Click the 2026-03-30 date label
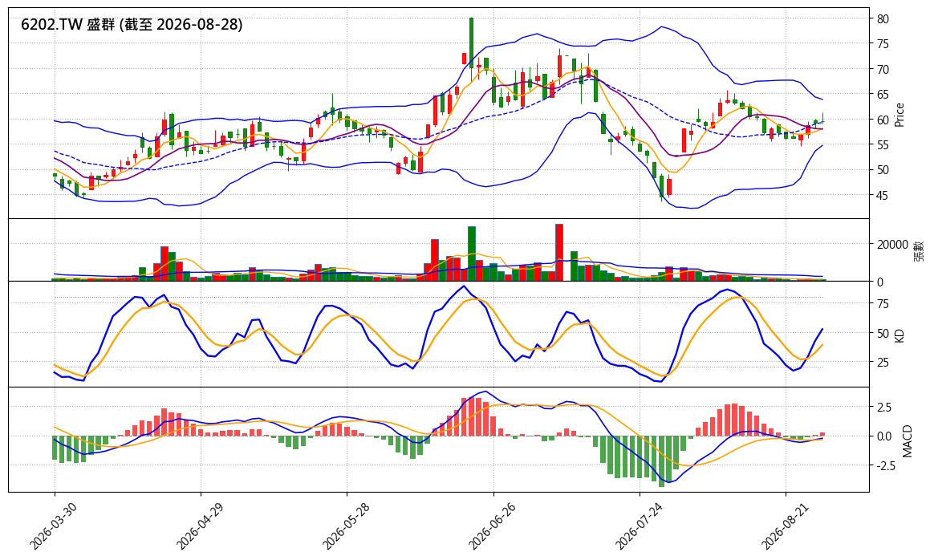This screenshot has width=934, height=560. 52,526
